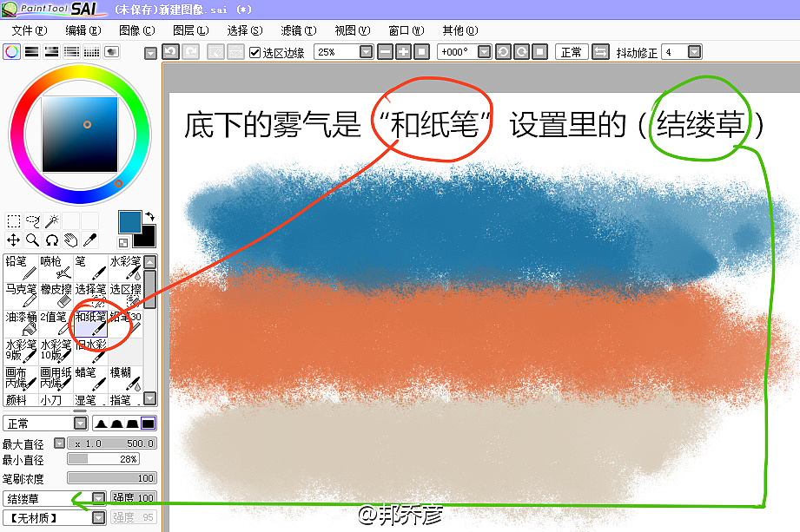Screen dimensions: 800x532
Task: Click the 正常 view reset button
Action: [571, 52]
